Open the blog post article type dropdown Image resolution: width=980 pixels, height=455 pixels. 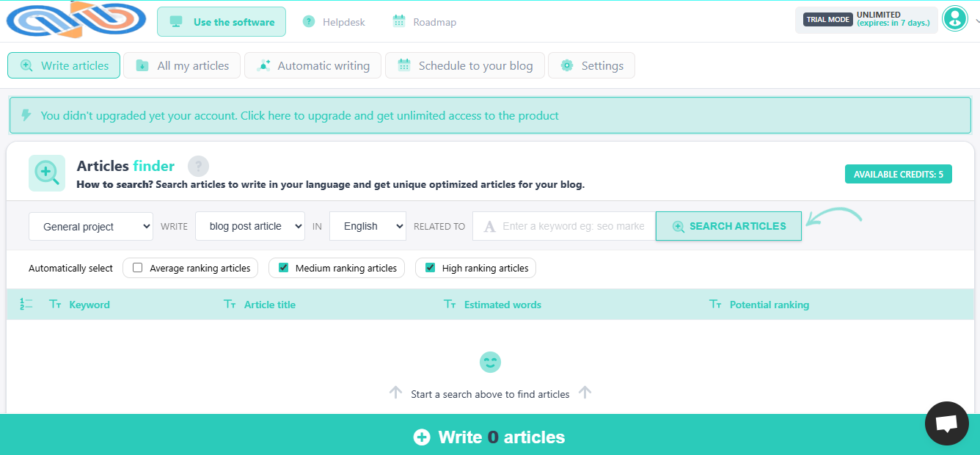pyautogui.click(x=249, y=227)
